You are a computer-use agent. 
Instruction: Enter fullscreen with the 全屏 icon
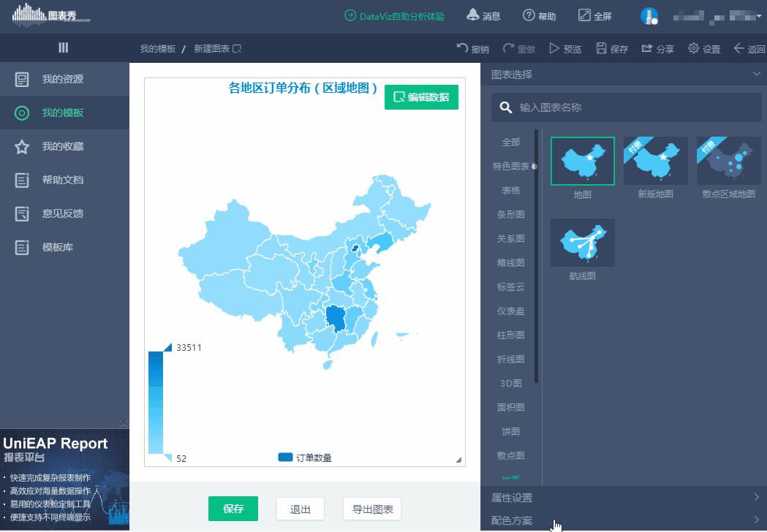coord(583,15)
